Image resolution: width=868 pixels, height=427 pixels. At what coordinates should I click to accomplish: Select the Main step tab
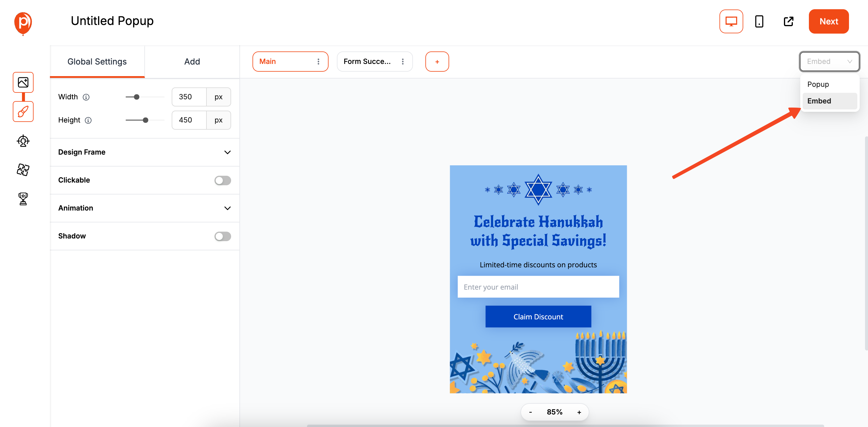(290, 61)
